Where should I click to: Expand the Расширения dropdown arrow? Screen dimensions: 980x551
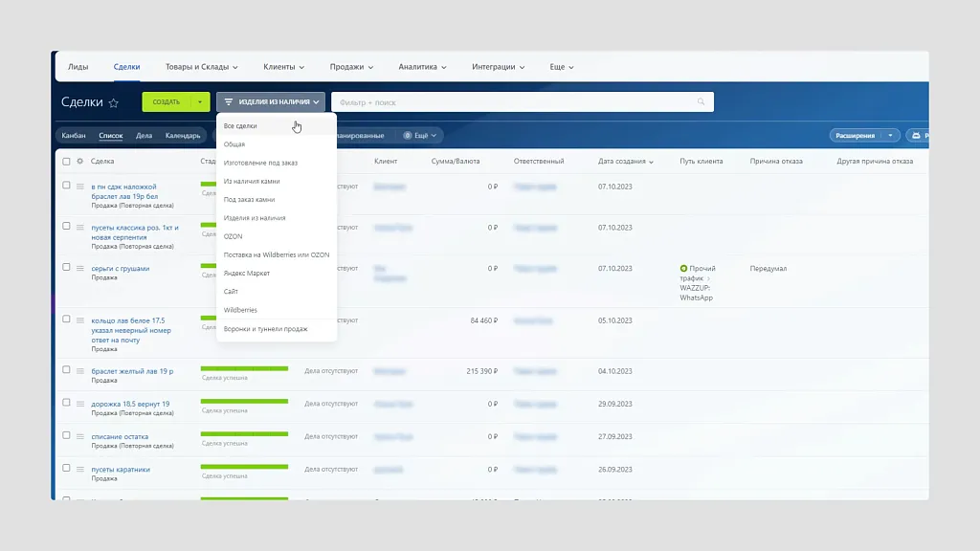point(890,136)
